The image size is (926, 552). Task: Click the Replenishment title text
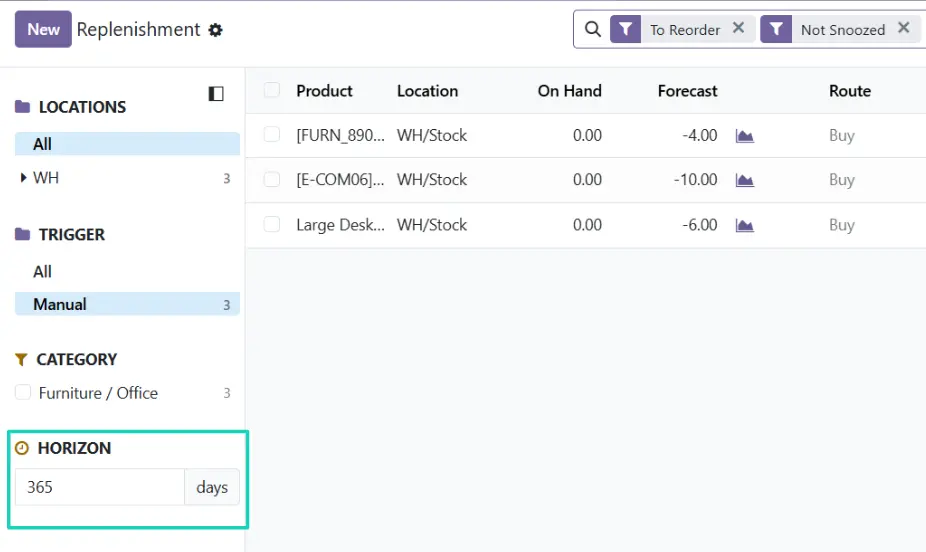tap(138, 30)
